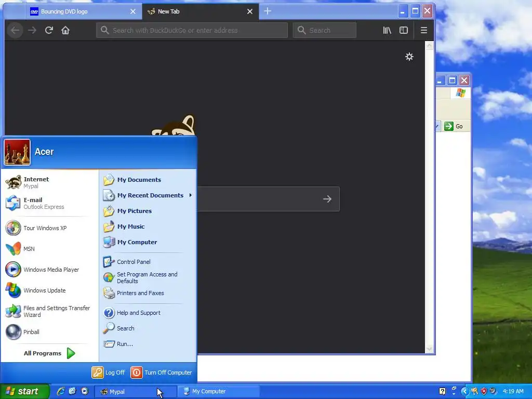Click Go button in My Computer window
Screen dimensions: 532x399
[x=454, y=126]
